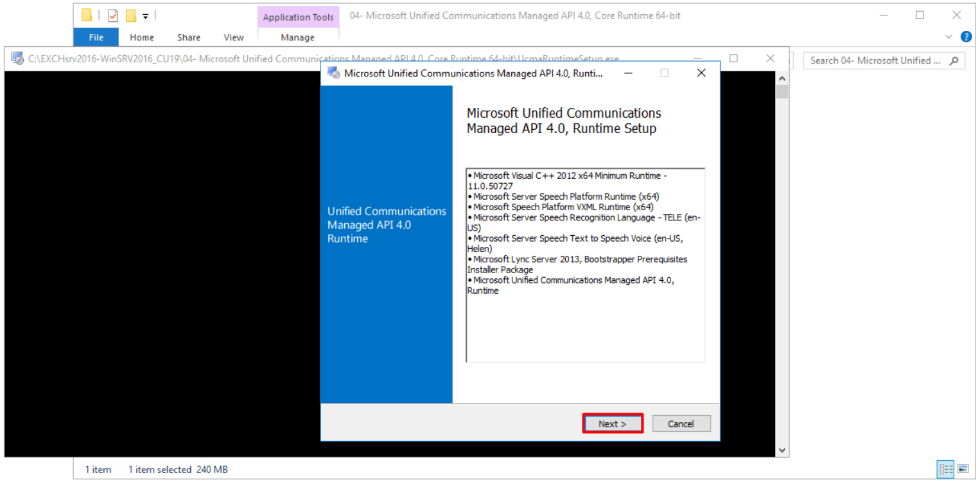
Task: Click the console window's scroll up arrow
Action: (x=782, y=78)
